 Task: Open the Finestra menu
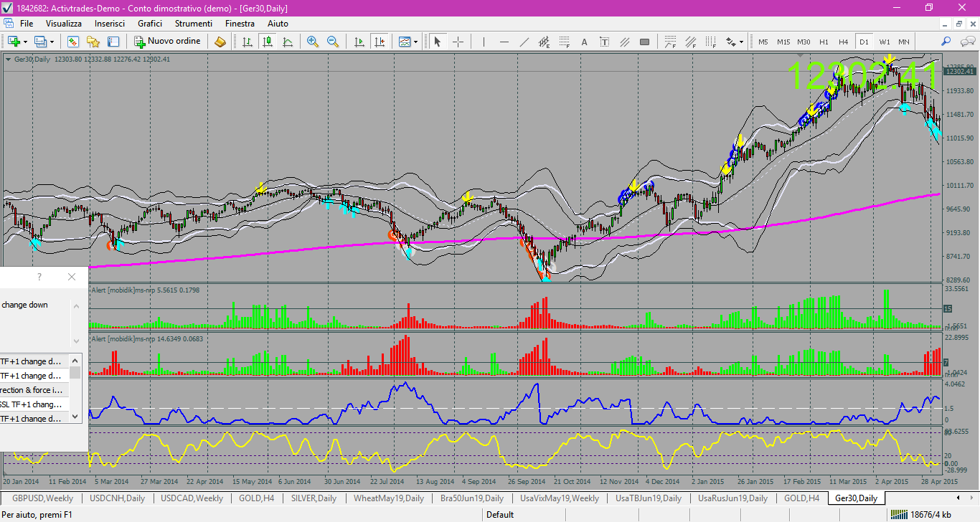click(240, 24)
